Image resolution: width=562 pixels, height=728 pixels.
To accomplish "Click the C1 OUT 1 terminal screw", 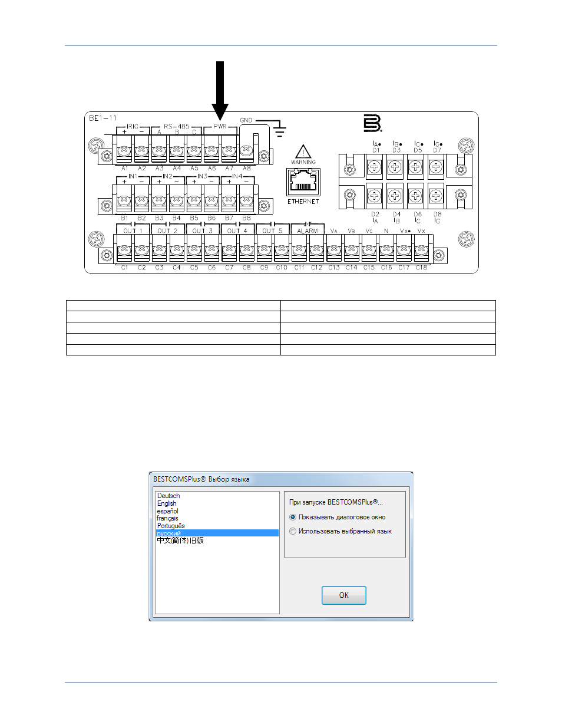I will [x=124, y=252].
